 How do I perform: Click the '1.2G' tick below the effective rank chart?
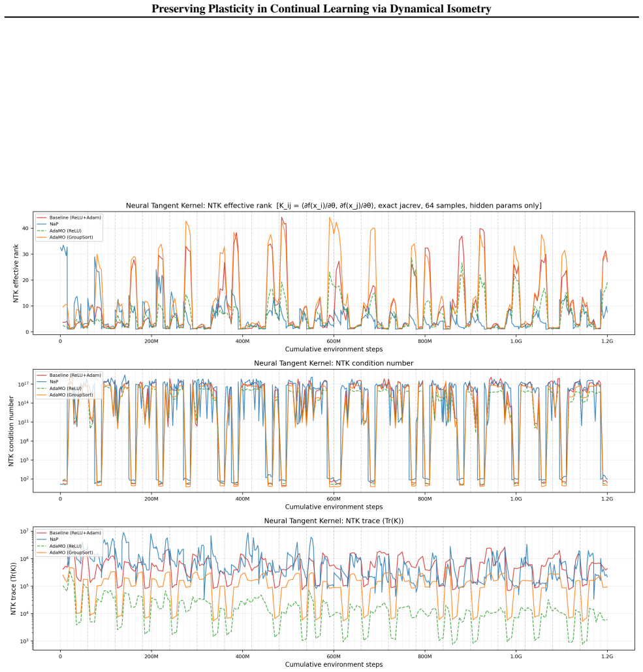pyautogui.click(x=607, y=342)
